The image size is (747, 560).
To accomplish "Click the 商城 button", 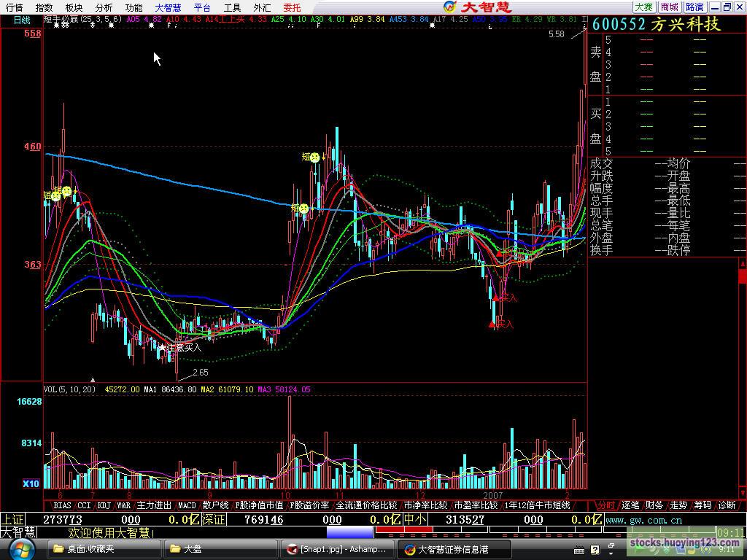I will click(x=669, y=7).
